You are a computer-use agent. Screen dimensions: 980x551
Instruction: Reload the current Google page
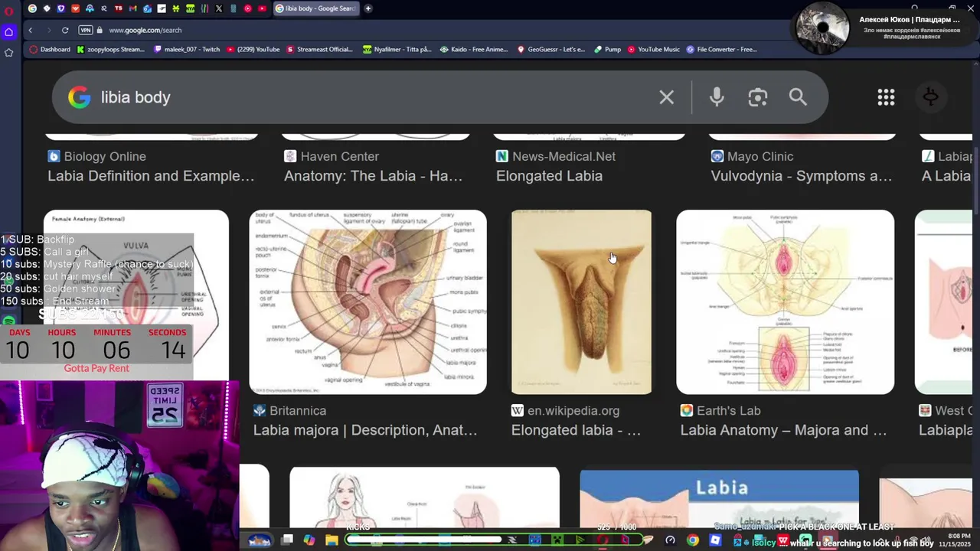(x=65, y=30)
